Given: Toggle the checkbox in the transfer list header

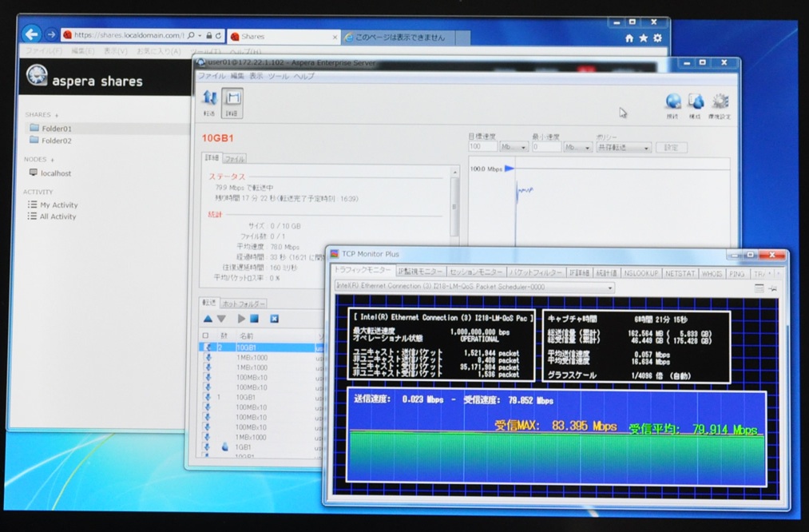Looking at the screenshot, I should point(206,336).
